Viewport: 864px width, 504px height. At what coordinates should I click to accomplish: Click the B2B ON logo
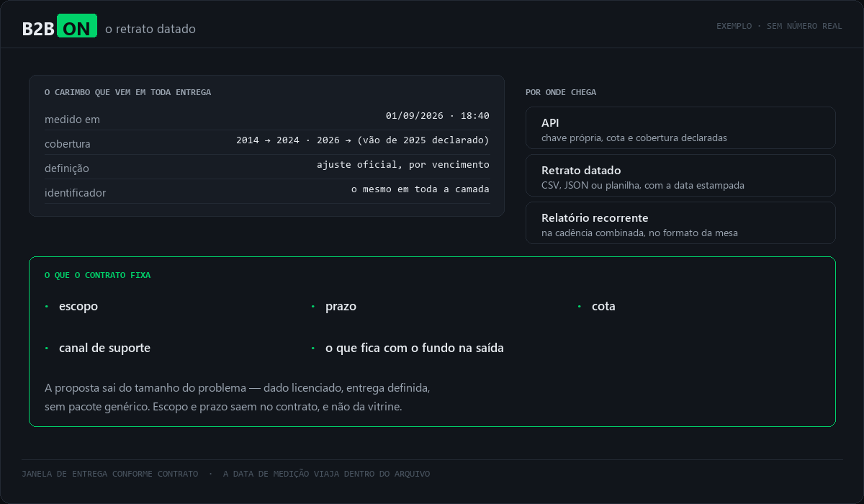click(x=59, y=27)
